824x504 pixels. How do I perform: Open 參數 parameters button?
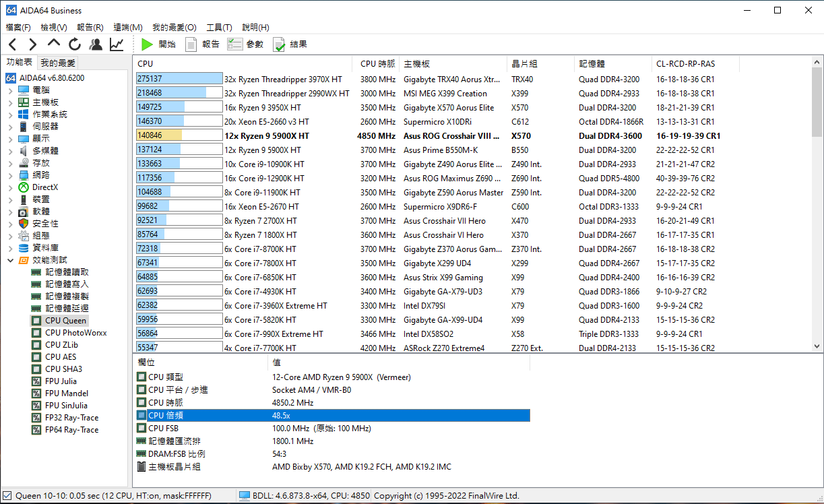click(x=245, y=44)
